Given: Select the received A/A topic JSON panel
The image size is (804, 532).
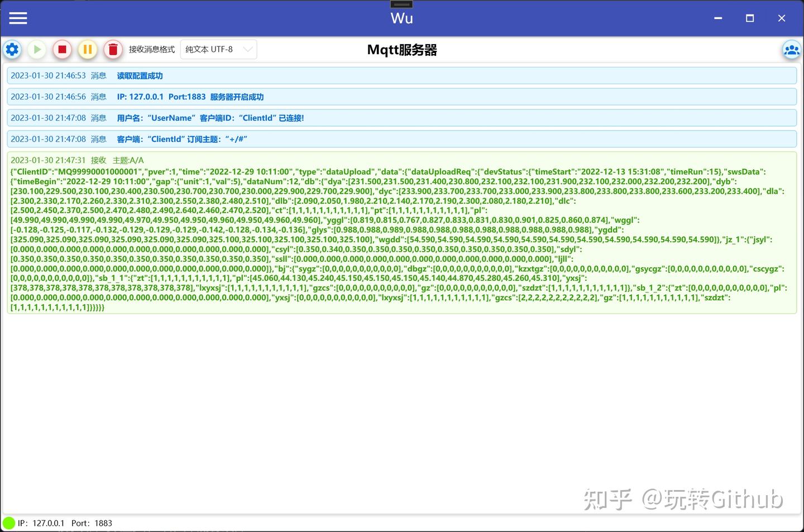Looking at the screenshot, I should (401, 233).
